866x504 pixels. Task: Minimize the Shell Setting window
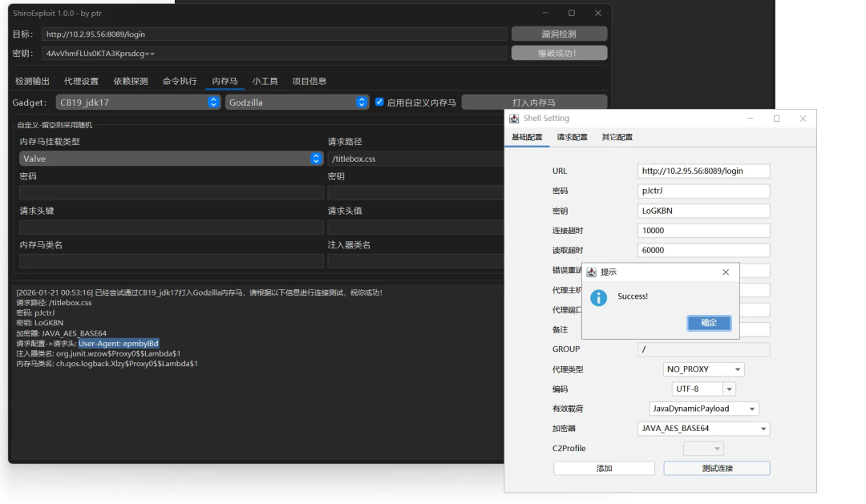[750, 119]
